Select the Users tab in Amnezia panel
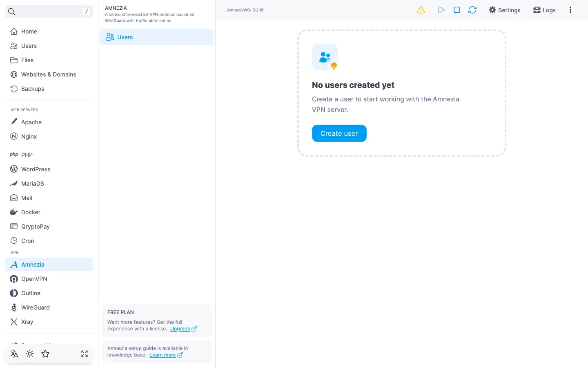This screenshot has height=368, width=588. click(x=157, y=37)
